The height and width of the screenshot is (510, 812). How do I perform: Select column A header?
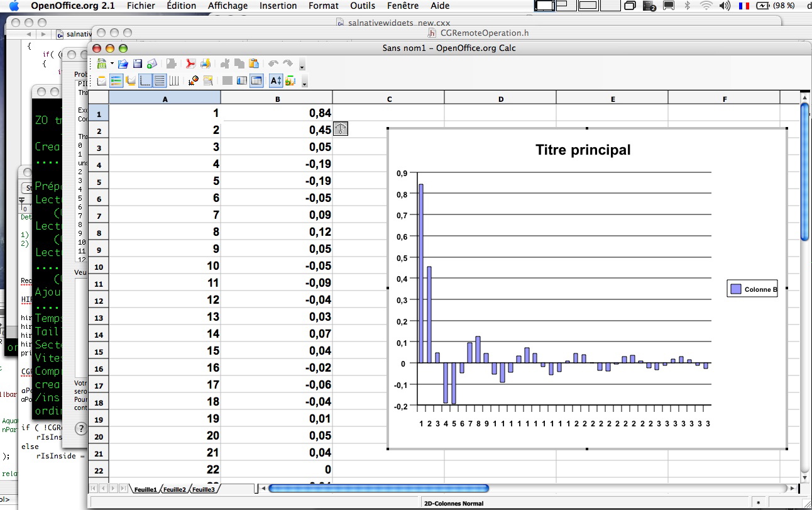[x=165, y=99]
